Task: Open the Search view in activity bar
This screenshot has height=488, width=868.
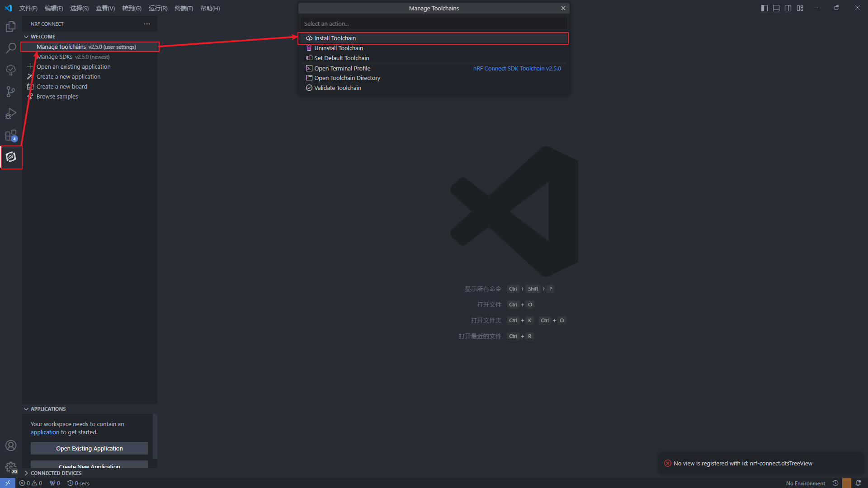Action: pos(11,48)
